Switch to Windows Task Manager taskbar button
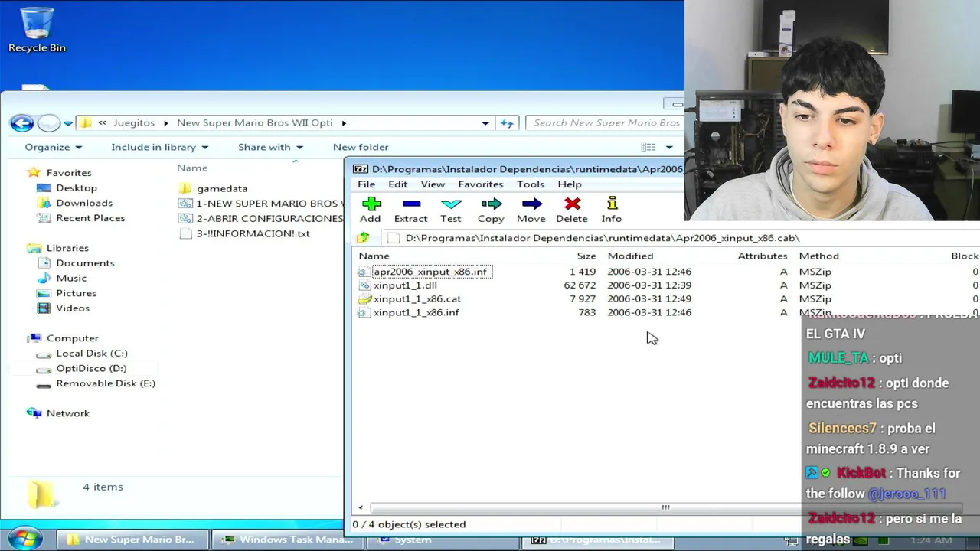Viewport: 980px width, 551px height. (286, 540)
